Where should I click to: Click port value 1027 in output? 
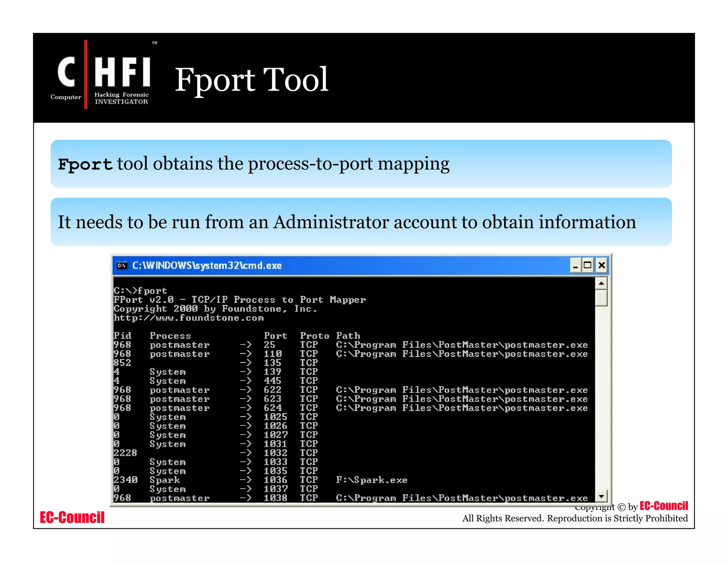[x=275, y=435]
